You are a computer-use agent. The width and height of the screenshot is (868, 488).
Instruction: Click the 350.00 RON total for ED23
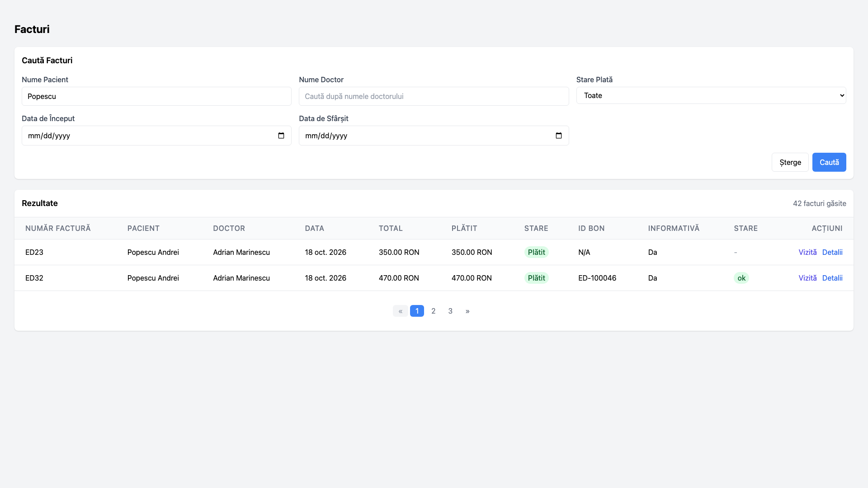click(399, 252)
